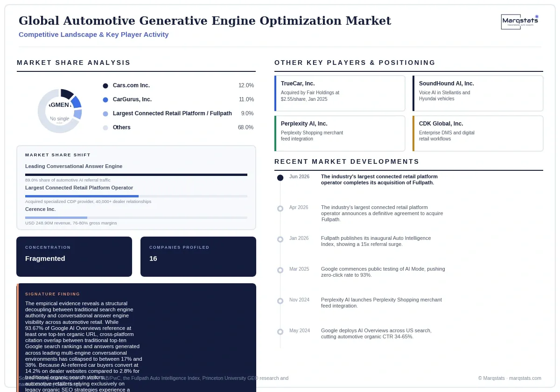Select the May 2024 date label
The height and width of the screenshot is (392, 560).
pos(300,331)
